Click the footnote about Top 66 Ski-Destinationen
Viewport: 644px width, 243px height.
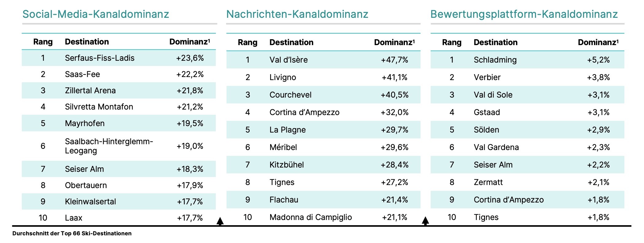coord(72,233)
